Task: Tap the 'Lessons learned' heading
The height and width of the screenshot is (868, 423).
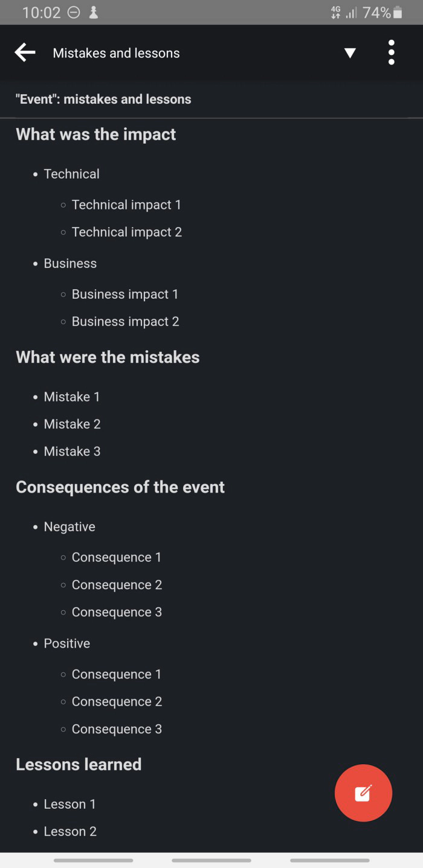Action: click(79, 764)
